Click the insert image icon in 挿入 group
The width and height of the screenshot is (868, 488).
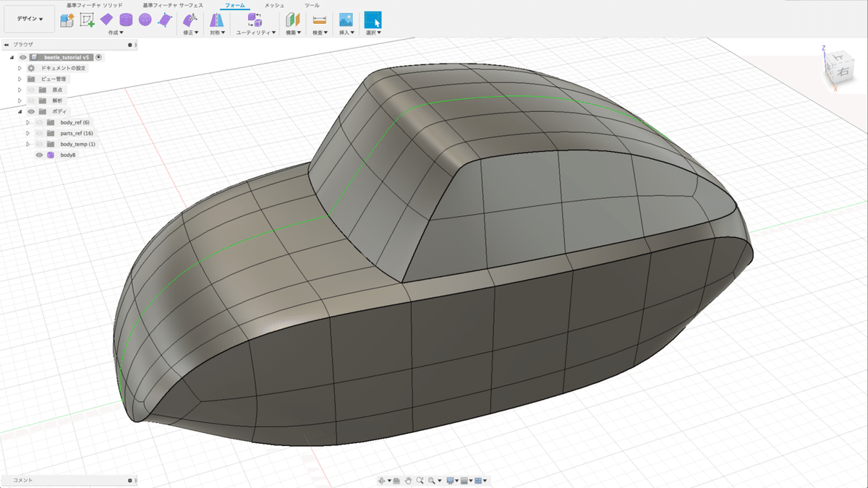tap(346, 20)
